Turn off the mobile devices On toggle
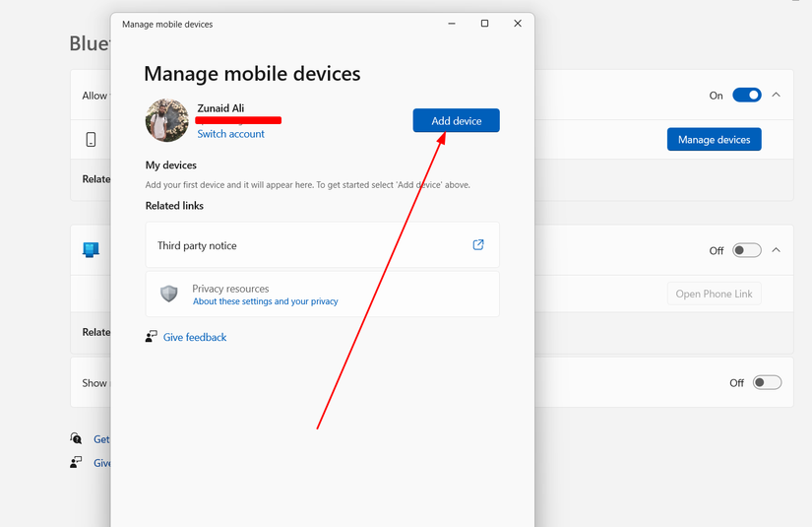Viewport: 812px width, 527px height. (x=746, y=96)
